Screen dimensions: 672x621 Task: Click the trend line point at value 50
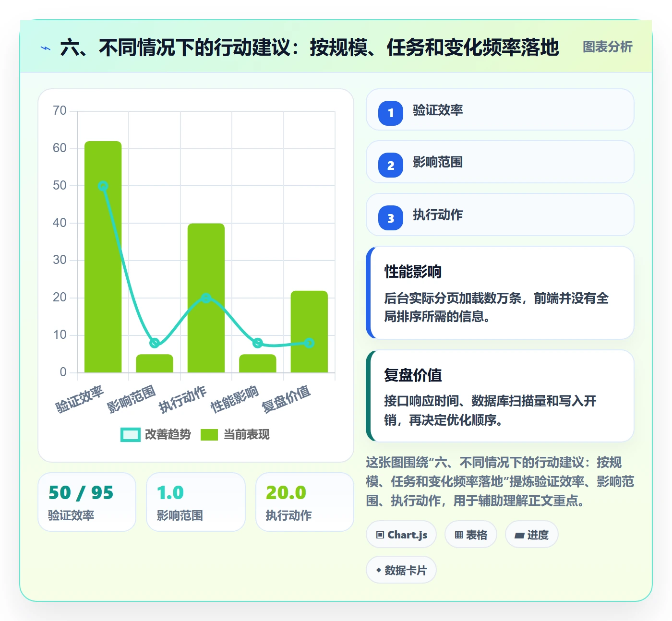(x=103, y=186)
